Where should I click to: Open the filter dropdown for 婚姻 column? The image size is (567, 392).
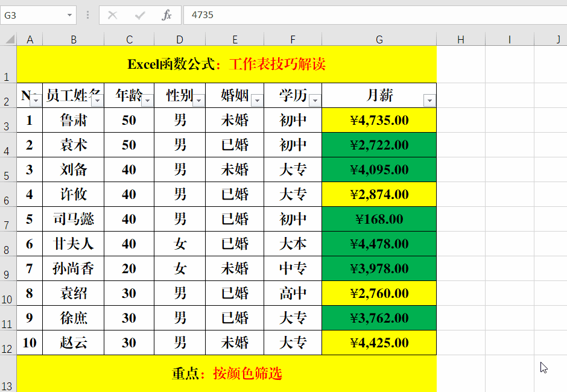(x=257, y=101)
